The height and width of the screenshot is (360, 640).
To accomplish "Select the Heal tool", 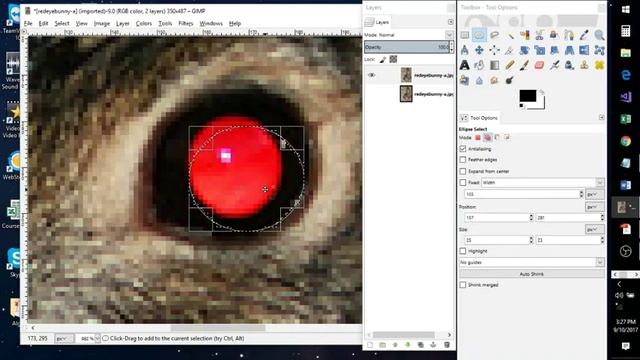I will pos(599,65).
